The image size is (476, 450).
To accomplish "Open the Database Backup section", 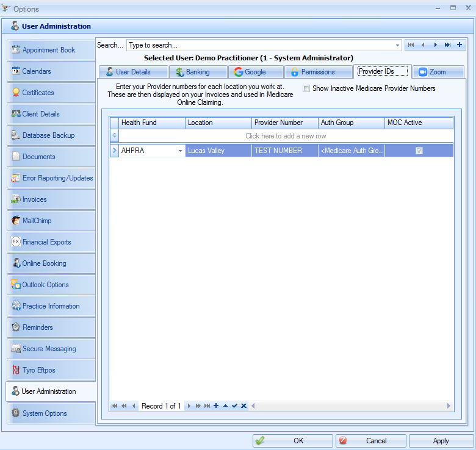I will click(x=51, y=135).
